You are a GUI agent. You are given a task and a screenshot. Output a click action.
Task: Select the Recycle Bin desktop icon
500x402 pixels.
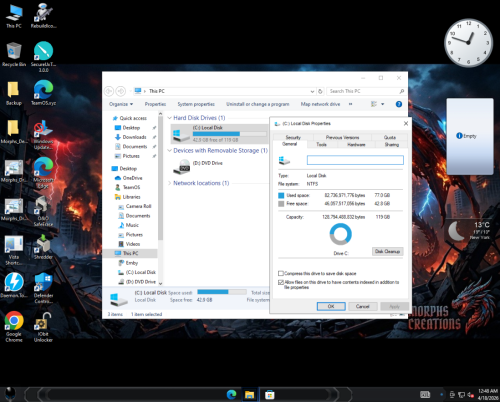[x=14, y=54]
